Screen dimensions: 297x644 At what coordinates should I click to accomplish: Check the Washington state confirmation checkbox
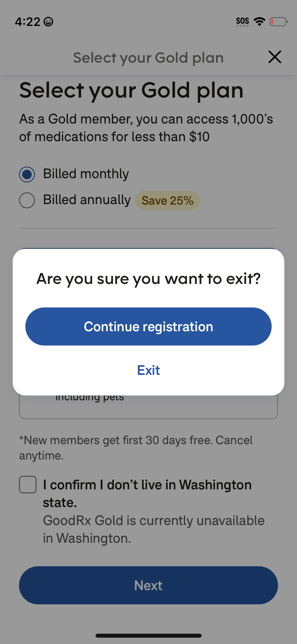[28, 485]
